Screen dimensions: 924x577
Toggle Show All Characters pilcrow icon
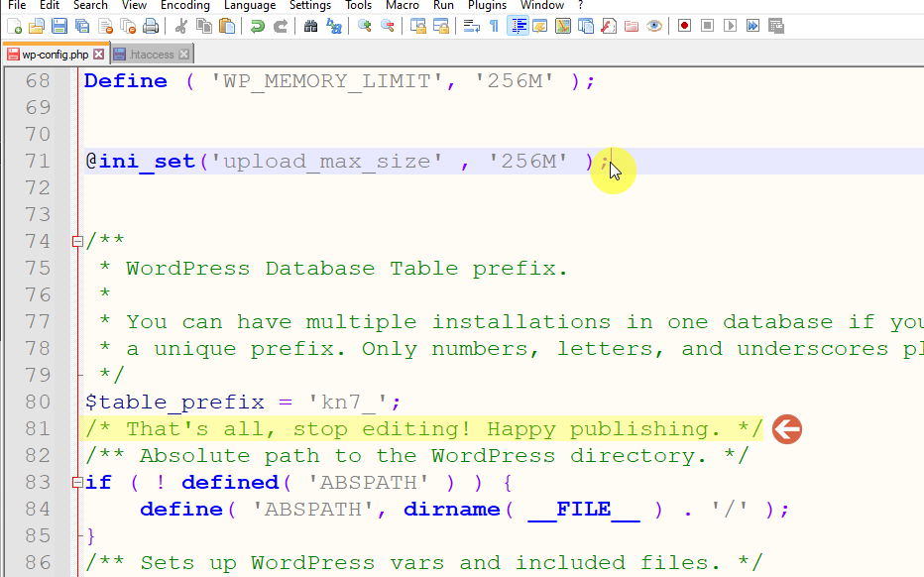494,26
